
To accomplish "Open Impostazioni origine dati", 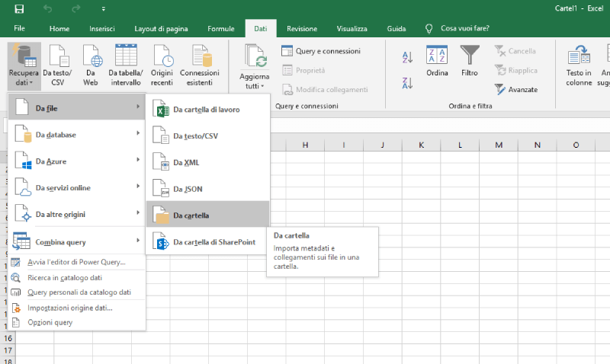I will point(69,308).
